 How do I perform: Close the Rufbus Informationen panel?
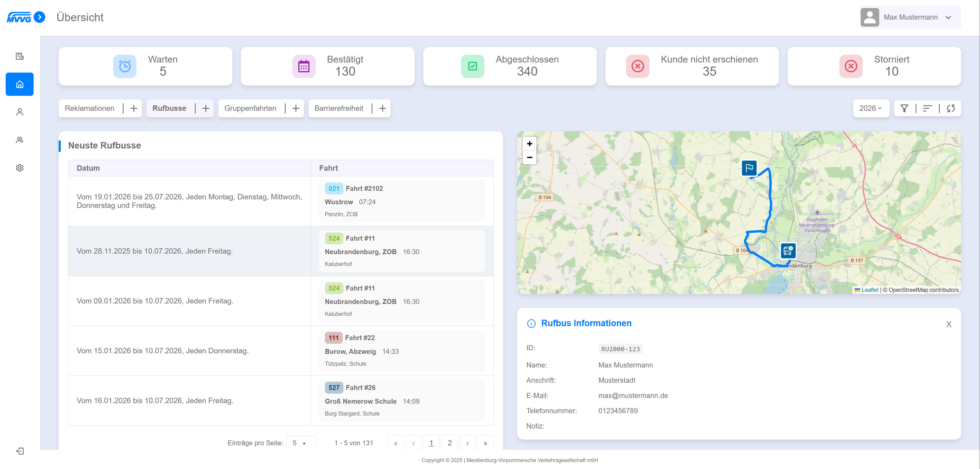948,324
